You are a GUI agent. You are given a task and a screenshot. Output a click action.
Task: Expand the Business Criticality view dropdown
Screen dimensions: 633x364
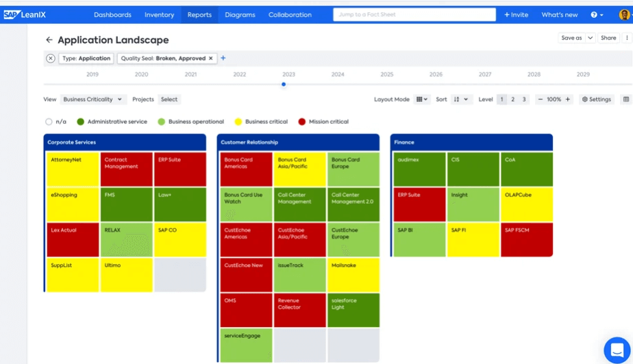92,99
